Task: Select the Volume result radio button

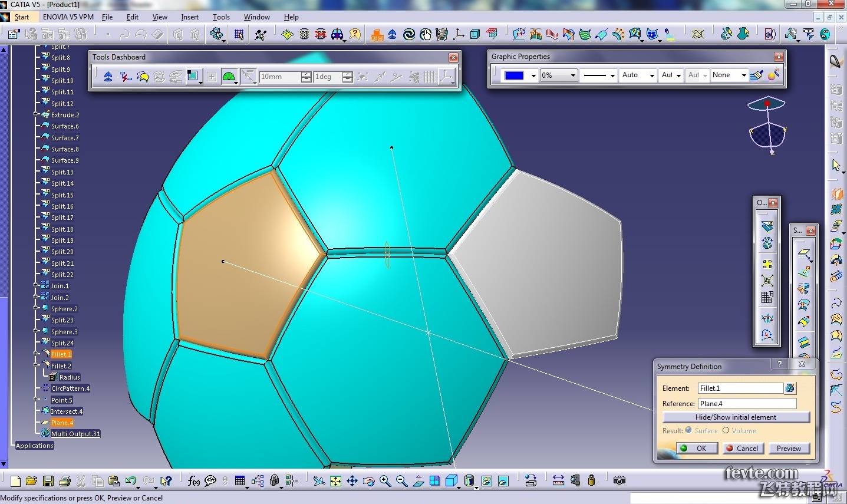Action: pyautogui.click(x=726, y=430)
